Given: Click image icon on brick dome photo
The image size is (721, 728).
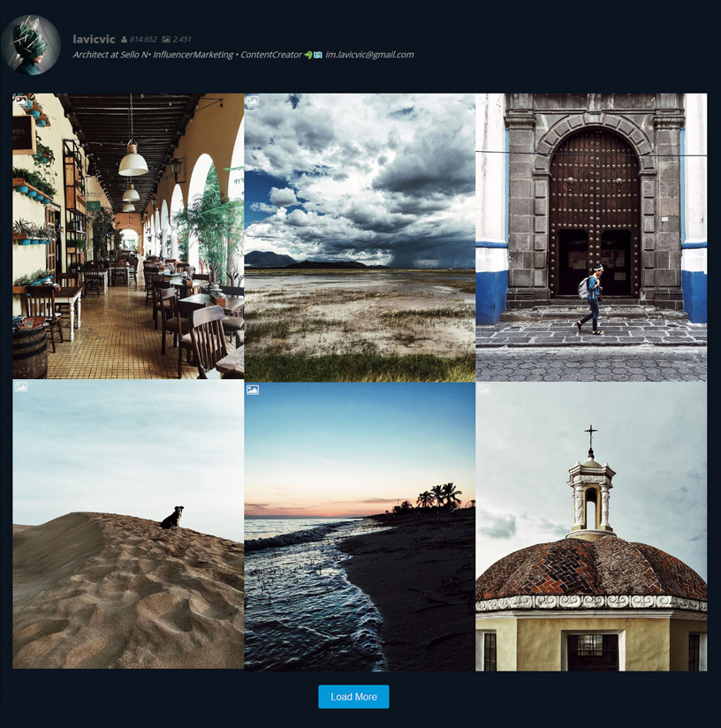Looking at the screenshot, I should tap(484, 390).
